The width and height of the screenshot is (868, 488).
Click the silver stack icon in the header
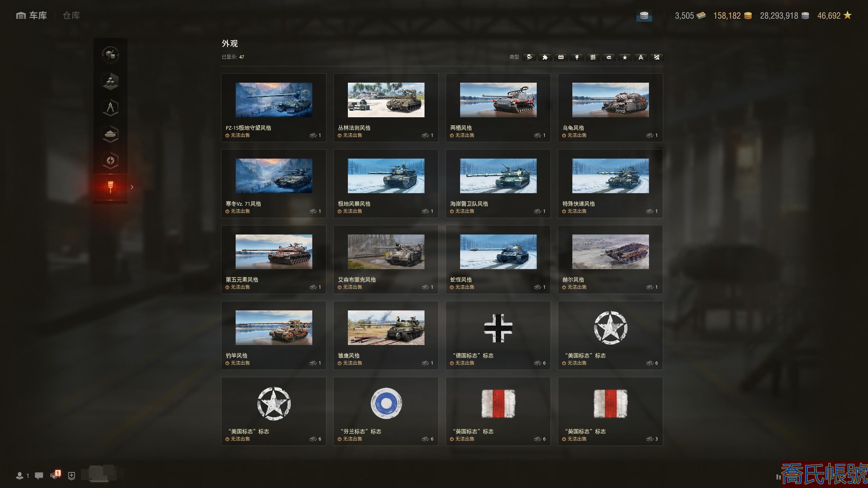644,16
